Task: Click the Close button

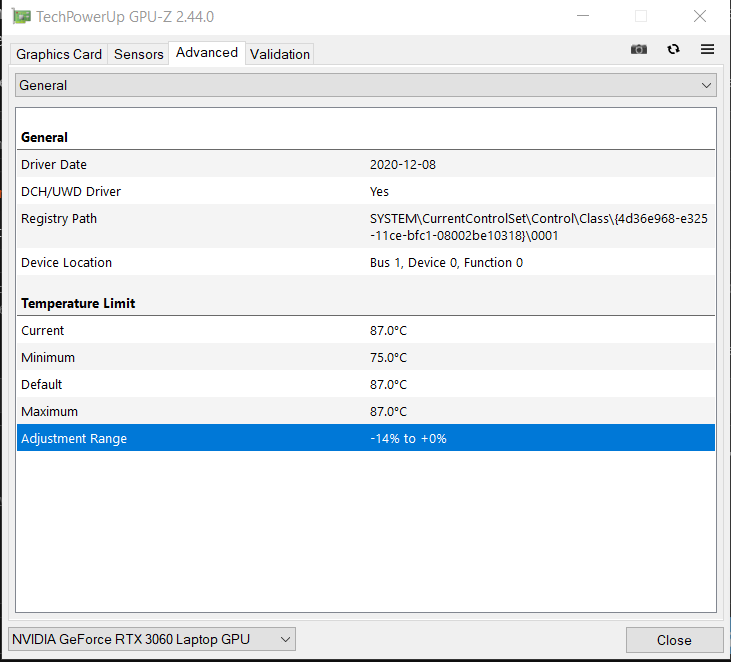Action: [x=674, y=640]
